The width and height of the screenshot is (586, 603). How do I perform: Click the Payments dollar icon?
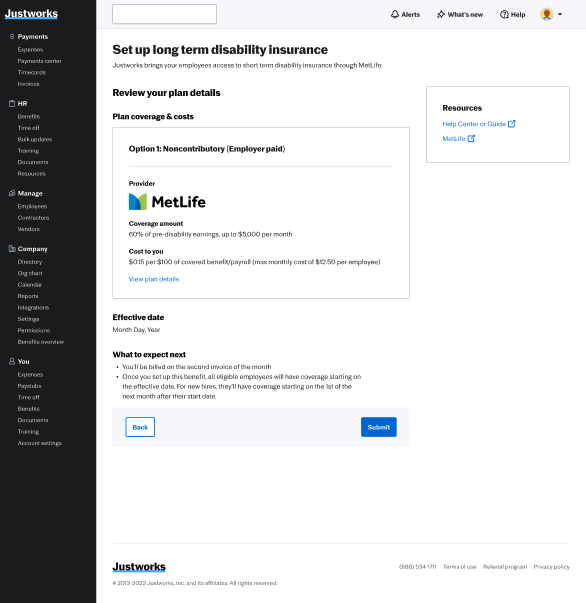pyautogui.click(x=12, y=37)
